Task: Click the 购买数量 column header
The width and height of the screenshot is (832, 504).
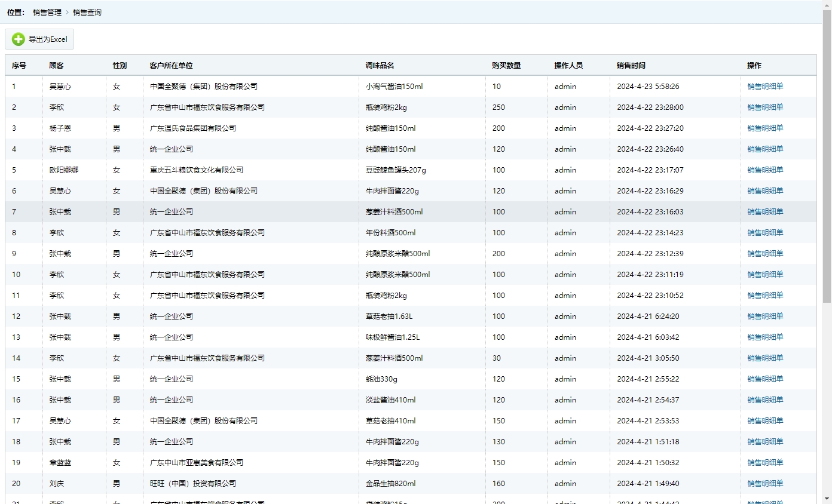Action: pyautogui.click(x=506, y=66)
